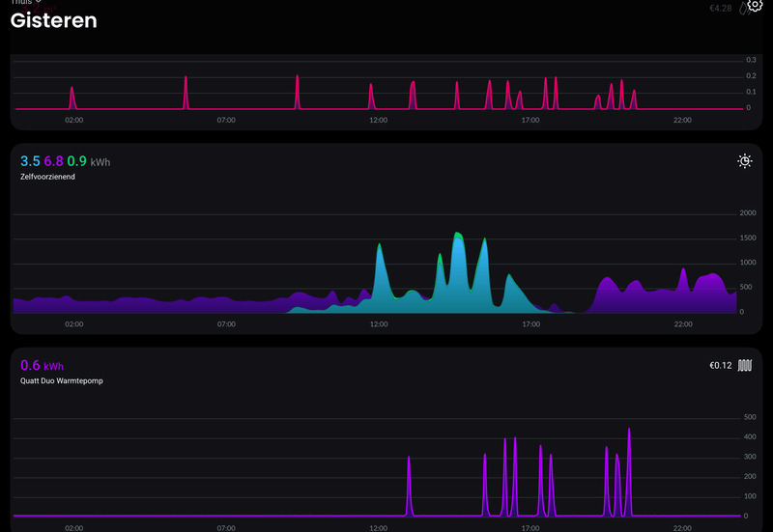Screen dimensions: 773x532
Task: Click the radiator icon beside €0.12
Action: click(744, 366)
